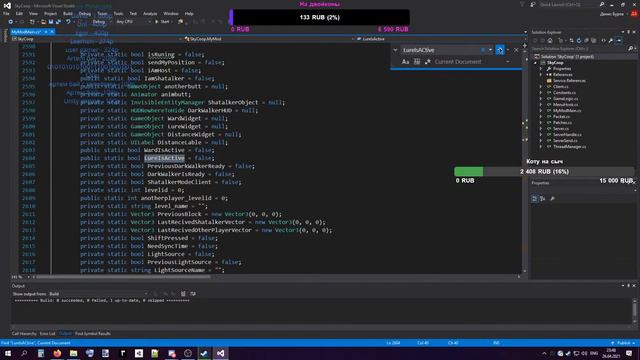Open the Find Symbol Results tab
The height and width of the screenshot is (360, 640).
(93, 334)
